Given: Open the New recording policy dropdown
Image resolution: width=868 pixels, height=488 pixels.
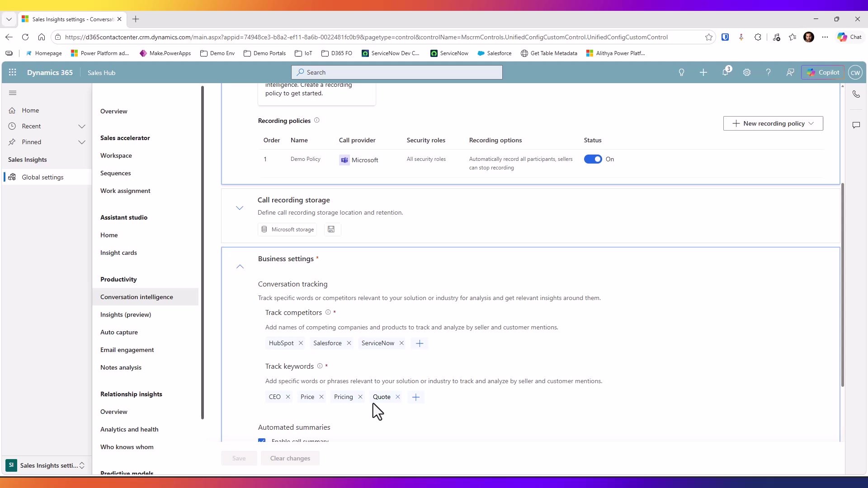Looking at the screenshot, I should [x=773, y=123].
